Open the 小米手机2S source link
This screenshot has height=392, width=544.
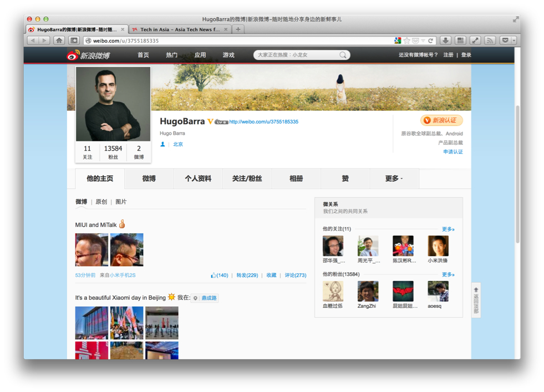click(123, 275)
